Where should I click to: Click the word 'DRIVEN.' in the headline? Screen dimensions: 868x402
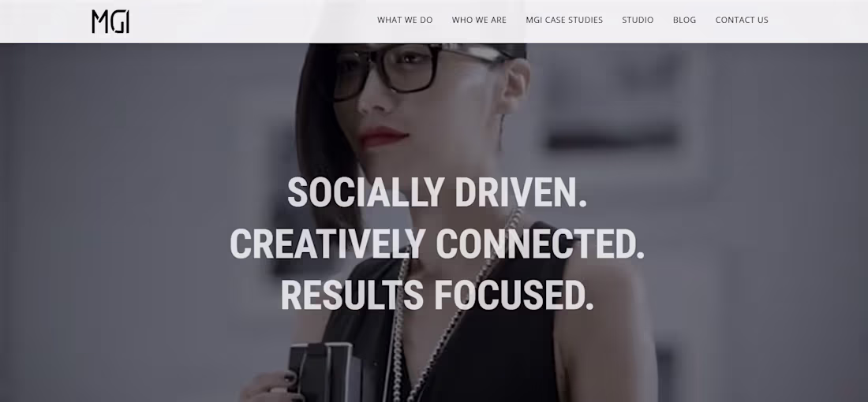click(521, 192)
